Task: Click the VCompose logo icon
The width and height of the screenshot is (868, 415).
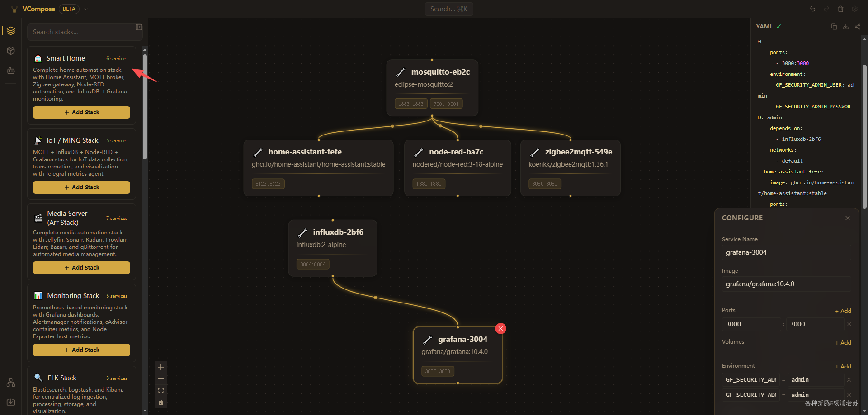Action: click(x=14, y=9)
